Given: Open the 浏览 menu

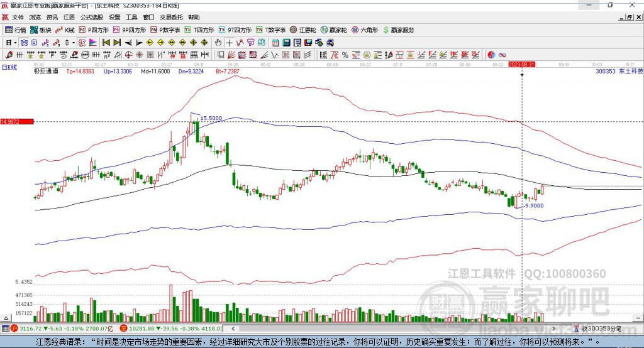Looking at the screenshot, I should click(x=35, y=17).
